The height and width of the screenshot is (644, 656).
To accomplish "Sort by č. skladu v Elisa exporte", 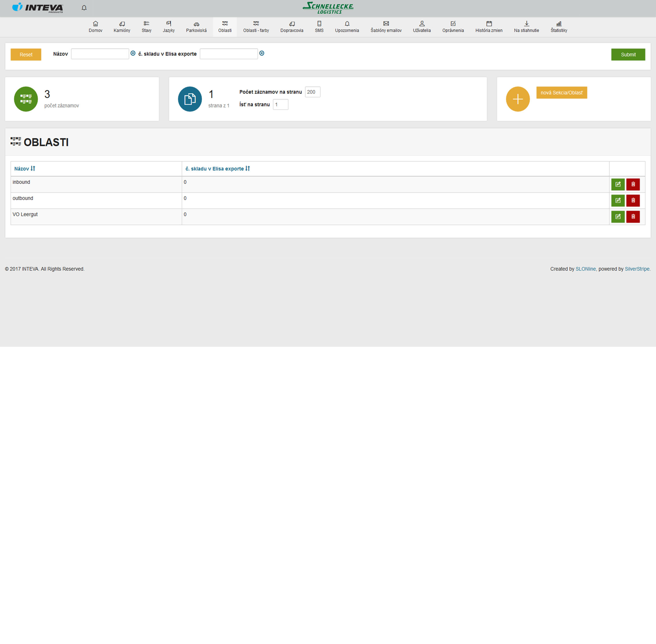I will (217, 168).
